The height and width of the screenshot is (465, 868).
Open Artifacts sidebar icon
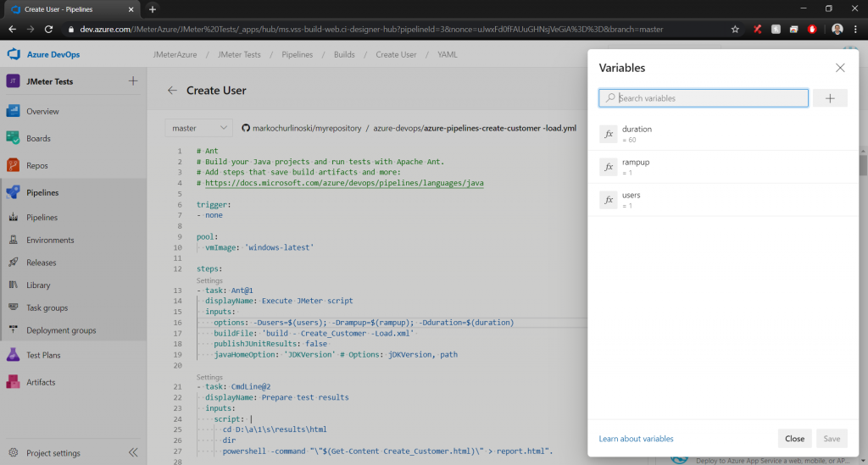pos(14,382)
